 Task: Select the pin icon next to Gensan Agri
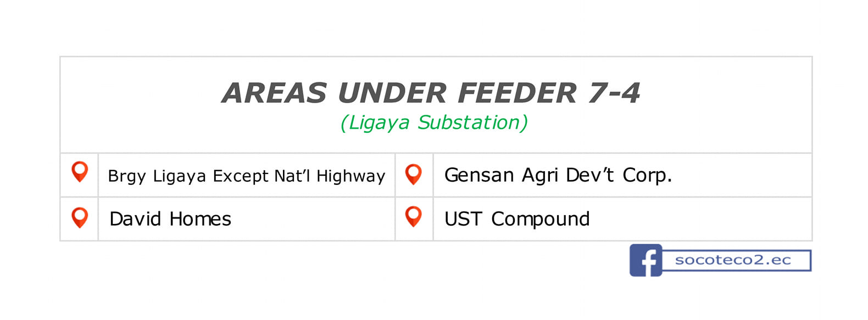click(413, 175)
